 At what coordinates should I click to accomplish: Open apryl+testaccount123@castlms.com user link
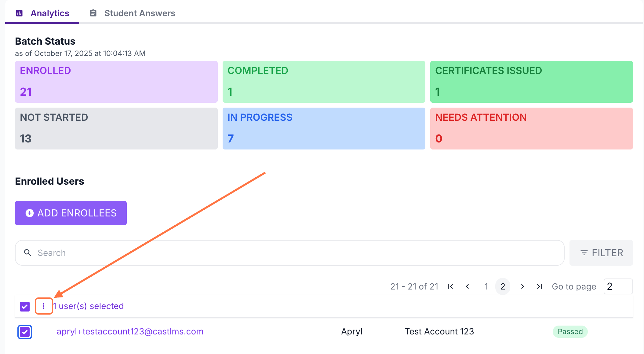point(130,332)
